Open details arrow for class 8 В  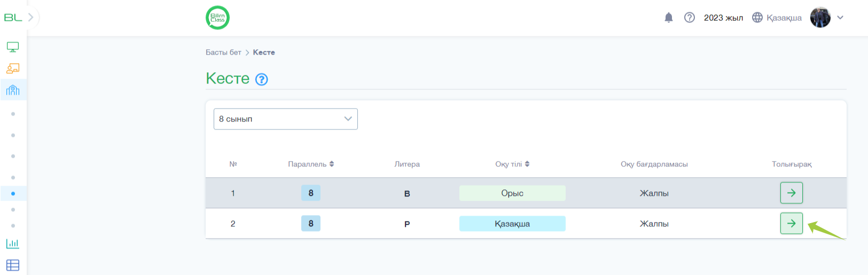click(791, 193)
